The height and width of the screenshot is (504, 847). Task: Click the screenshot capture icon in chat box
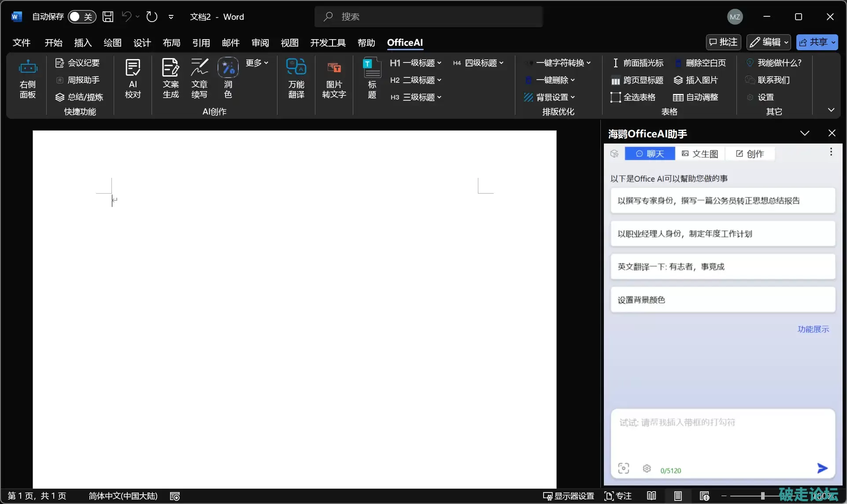tap(623, 468)
